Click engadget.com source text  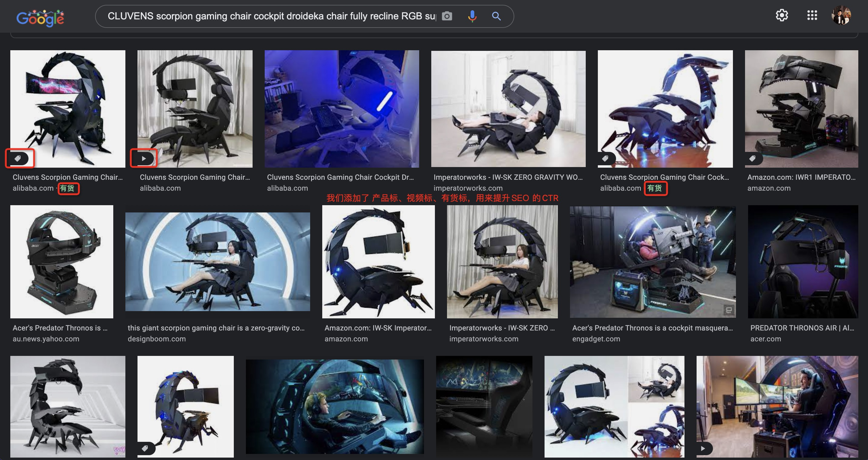tap(596, 339)
